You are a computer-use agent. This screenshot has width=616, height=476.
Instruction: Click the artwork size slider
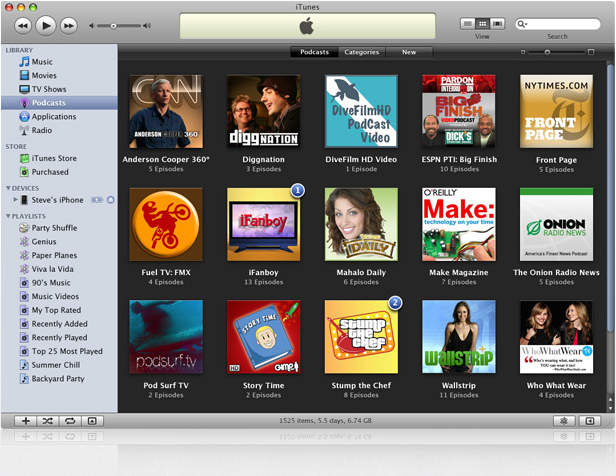[547, 52]
